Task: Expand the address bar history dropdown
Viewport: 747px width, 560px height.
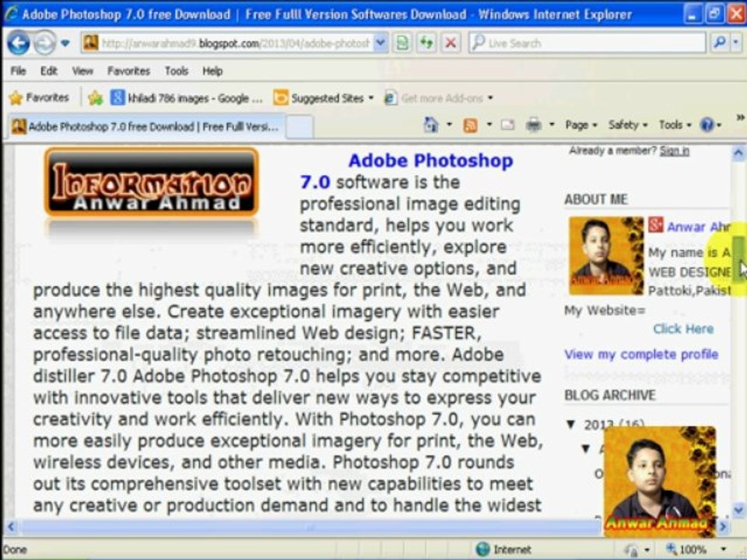Action: (381, 44)
